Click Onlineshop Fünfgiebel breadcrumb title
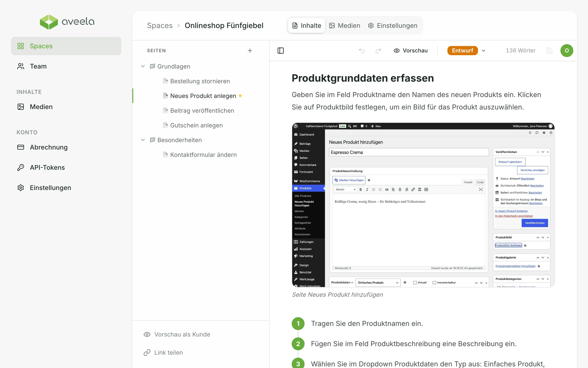The width and height of the screenshot is (588, 368). pos(224,26)
